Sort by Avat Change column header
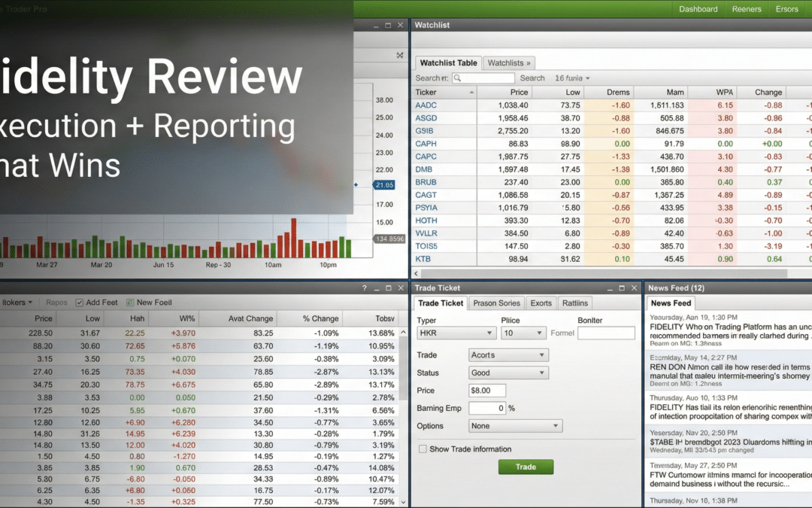 pyautogui.click(x=250, y=318)
